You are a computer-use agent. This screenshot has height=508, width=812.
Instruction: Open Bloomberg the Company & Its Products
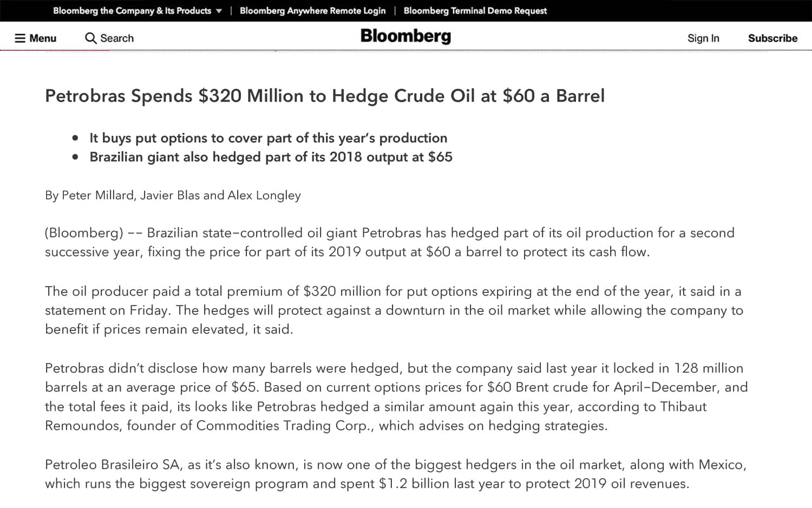coord(132,11)
